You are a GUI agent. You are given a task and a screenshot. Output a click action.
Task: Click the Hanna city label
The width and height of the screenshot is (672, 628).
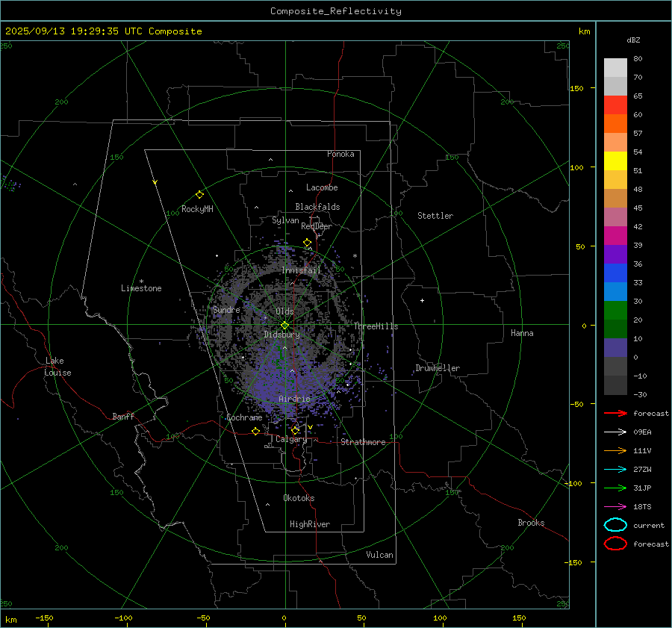(x=522, y=333)
